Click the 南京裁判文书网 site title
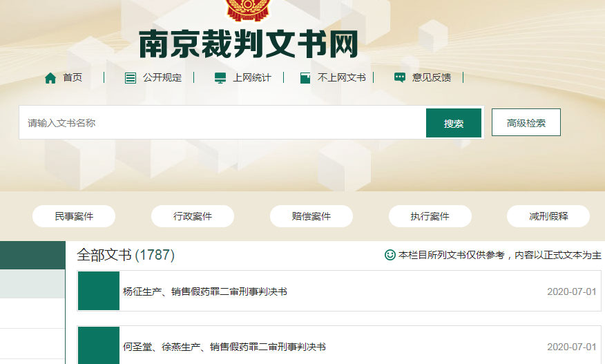This screenshot has height=364, width=605. [249, 44]
